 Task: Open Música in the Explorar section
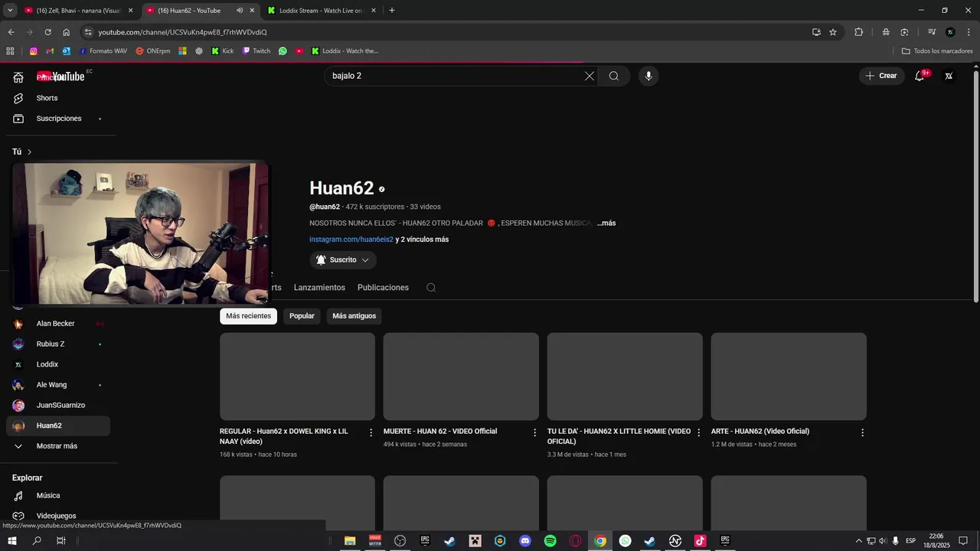pyautogui.click(x=58, y=496)
